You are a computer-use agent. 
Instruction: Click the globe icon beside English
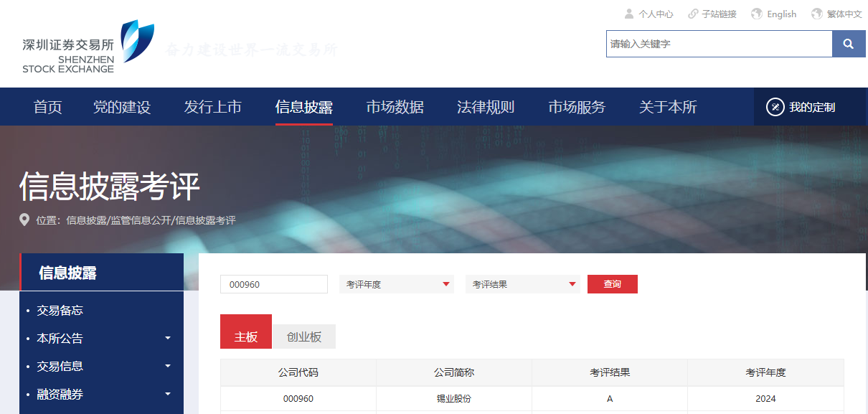click(x=757, y=14)
